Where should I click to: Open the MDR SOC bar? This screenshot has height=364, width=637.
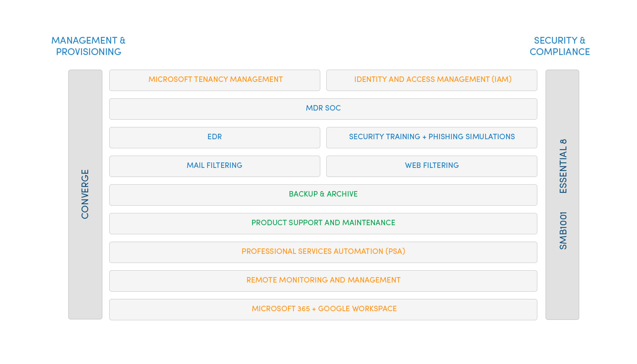(x=323, y=108)
